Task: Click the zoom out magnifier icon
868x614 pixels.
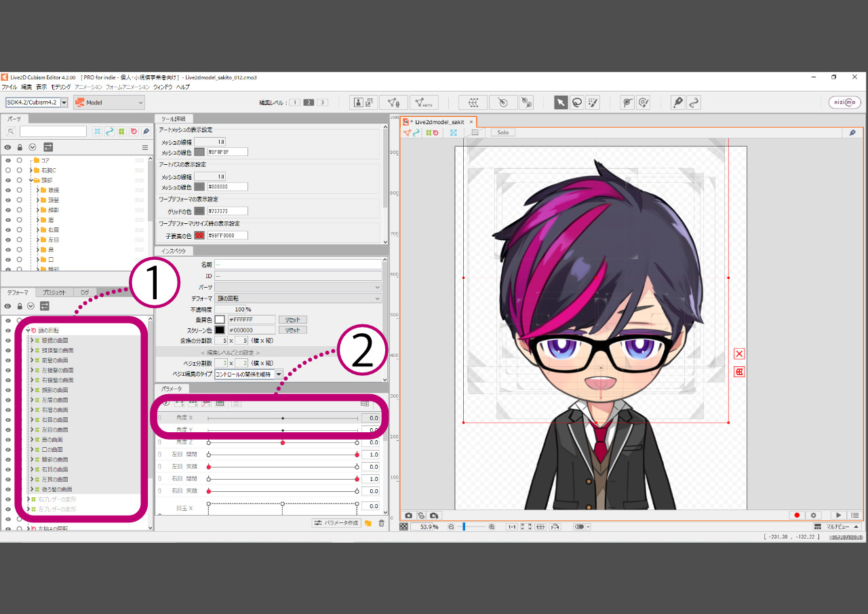Action: click(x=451, y=526)
